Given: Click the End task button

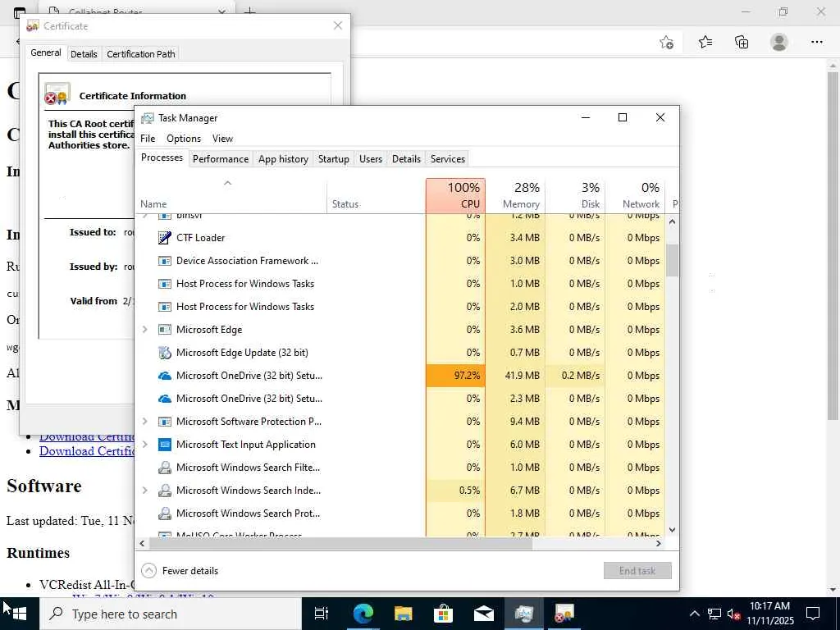Looking at the screenshot, I should coord(637,571).
